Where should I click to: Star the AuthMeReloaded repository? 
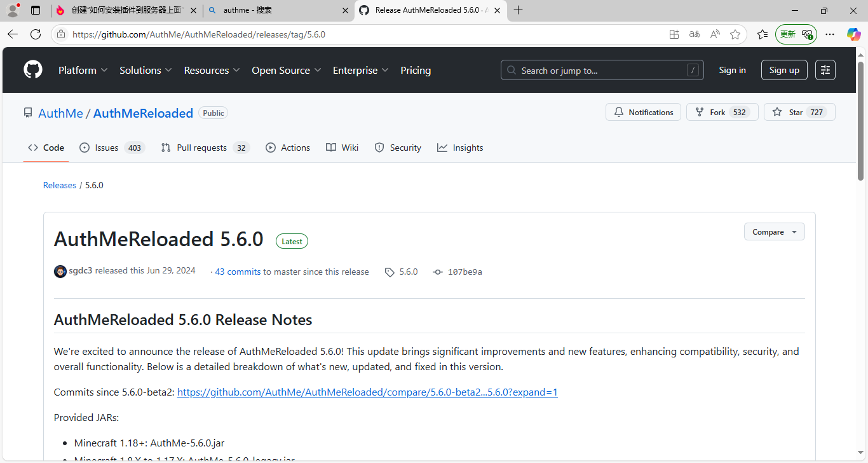(799, 112)
